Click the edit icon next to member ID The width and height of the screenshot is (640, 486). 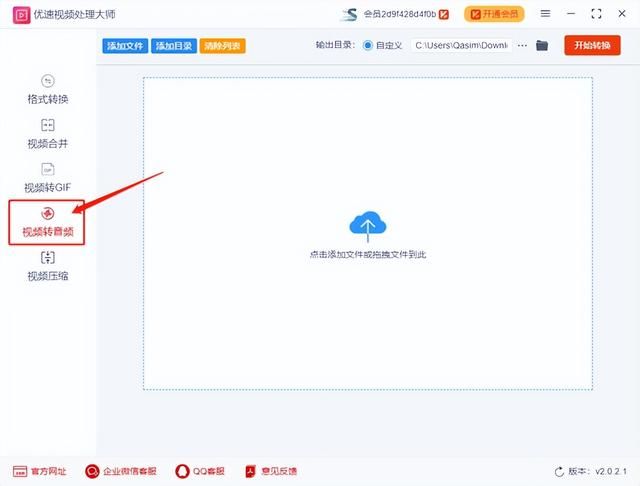tap(444, 15)
